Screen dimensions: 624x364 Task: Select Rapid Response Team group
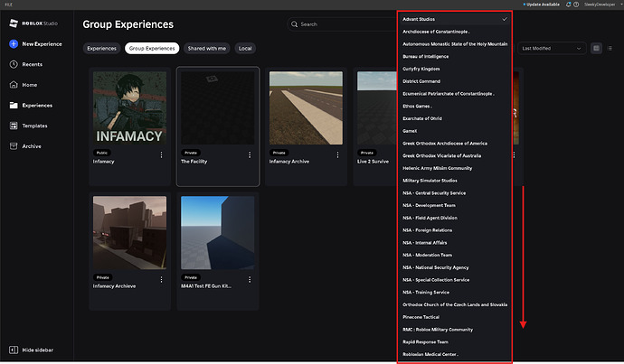tap(455, 341)
